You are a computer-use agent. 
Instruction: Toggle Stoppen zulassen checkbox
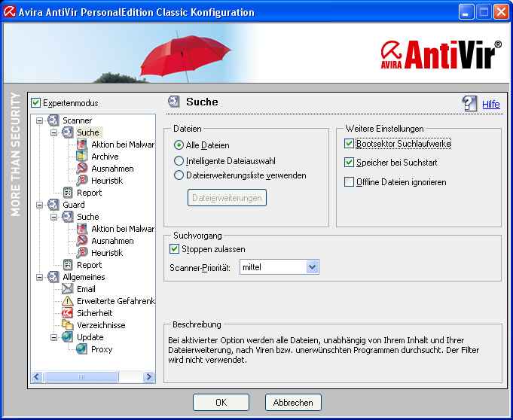point(174,248)
